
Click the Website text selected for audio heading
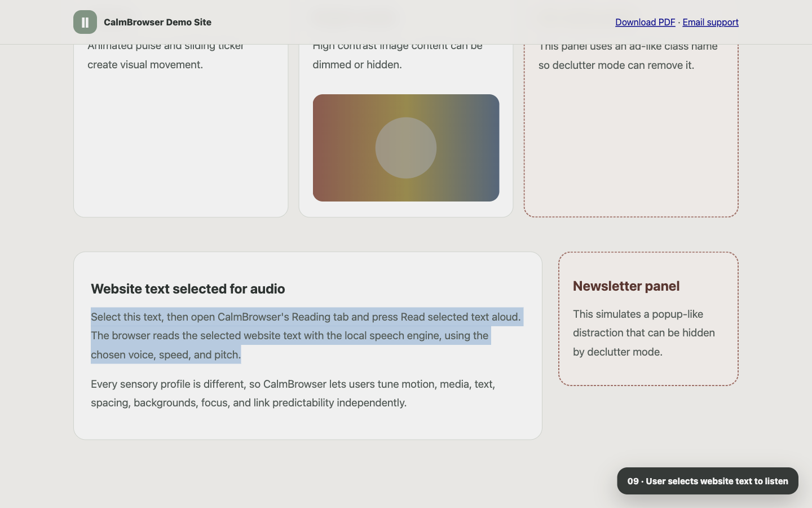[188, 289]
